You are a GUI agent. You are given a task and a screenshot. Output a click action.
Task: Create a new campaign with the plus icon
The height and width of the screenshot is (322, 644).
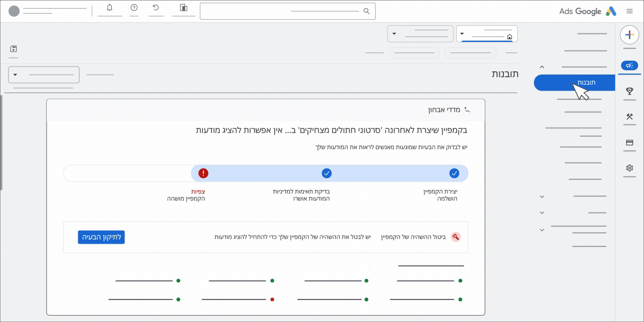point(629,35)
